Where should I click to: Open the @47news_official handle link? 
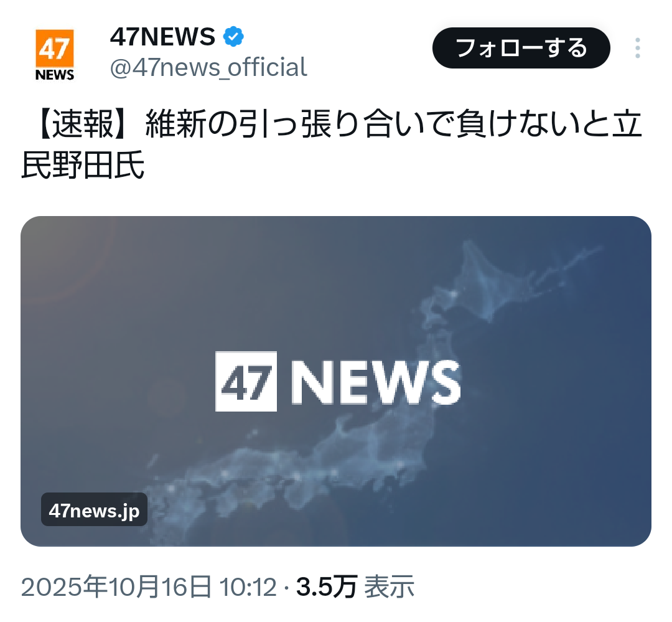208,67
